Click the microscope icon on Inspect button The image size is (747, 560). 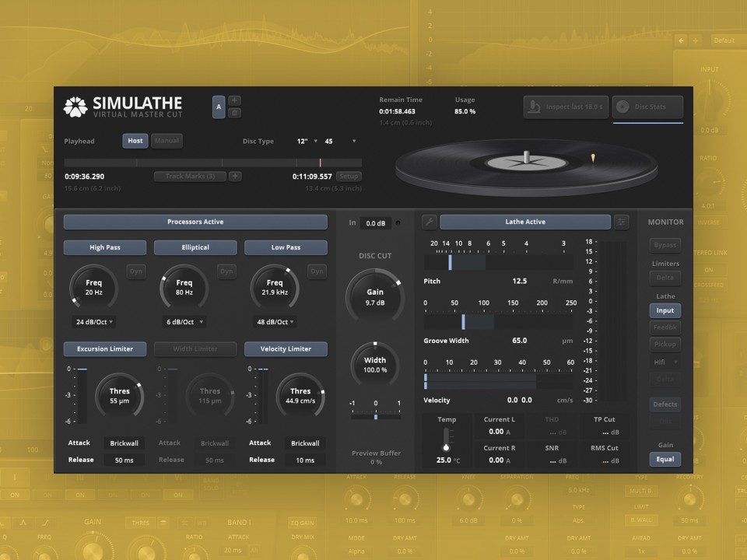click(x=535, y=107)
